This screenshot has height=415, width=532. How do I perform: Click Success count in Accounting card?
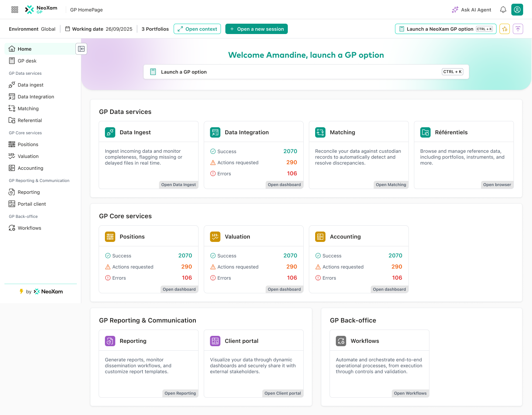click(x=395, y=256)
